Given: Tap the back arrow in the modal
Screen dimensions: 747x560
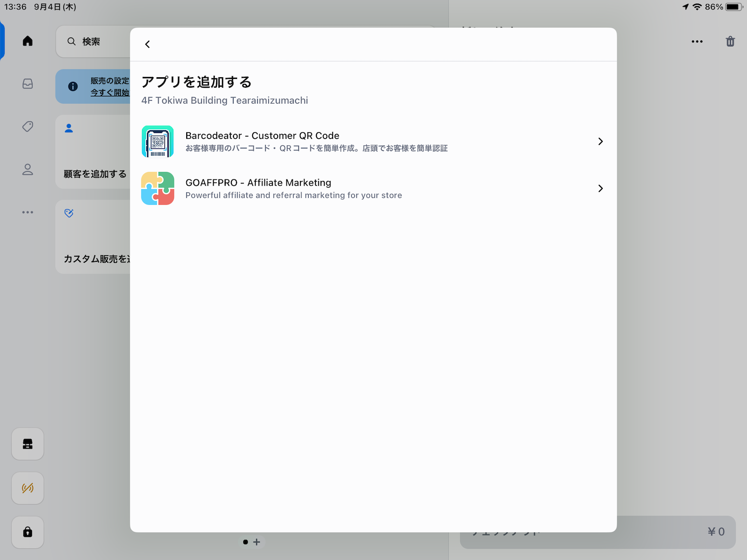Looking at the screenshot, I should 147,45.
